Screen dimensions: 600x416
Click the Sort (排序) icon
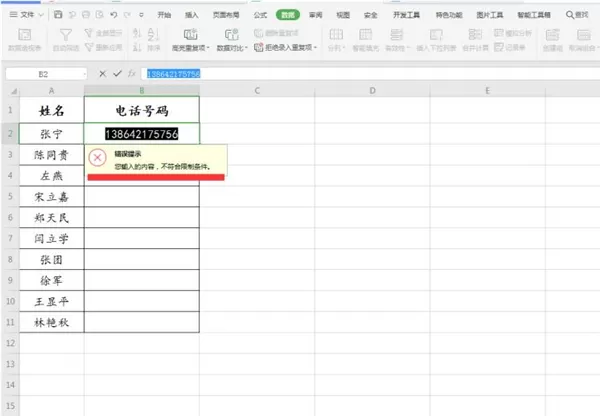click(x=153, y=40)
